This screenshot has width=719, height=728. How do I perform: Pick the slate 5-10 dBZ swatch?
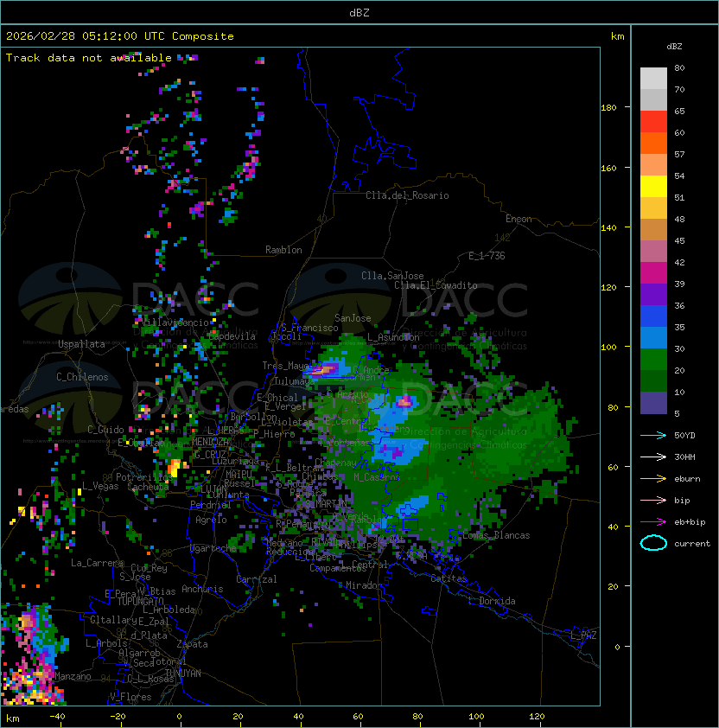[x=653, y=403]
